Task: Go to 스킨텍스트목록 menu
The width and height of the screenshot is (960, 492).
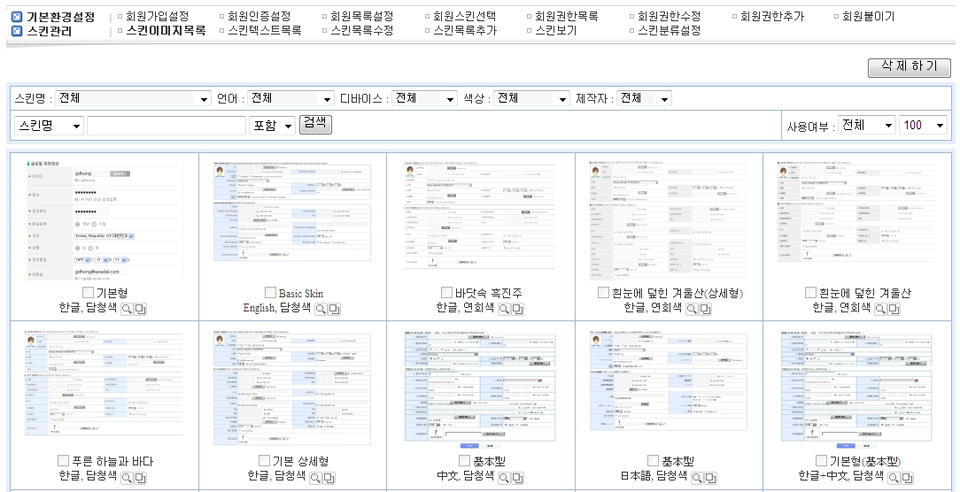Action: [264, 31]
